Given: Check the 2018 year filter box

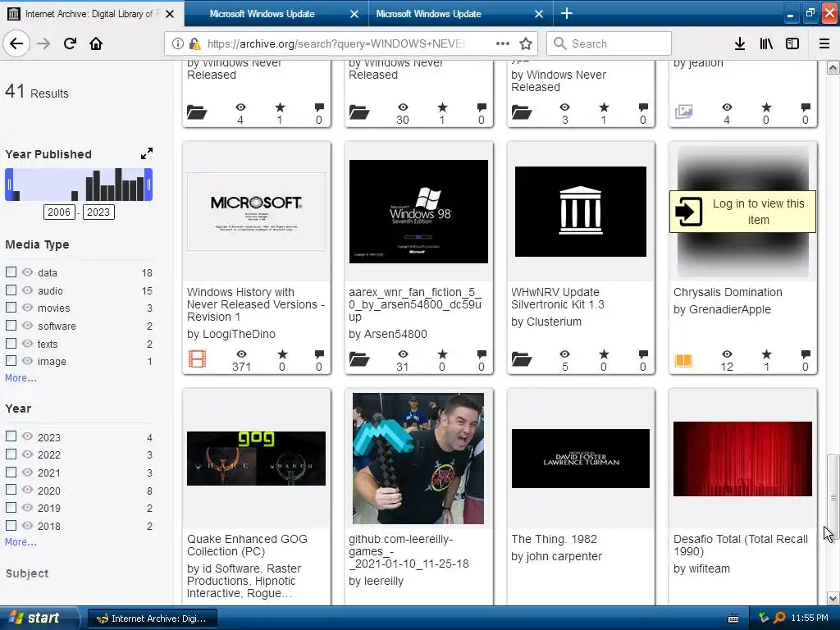Looking at the screenshot, I should (x=11, y=526).
